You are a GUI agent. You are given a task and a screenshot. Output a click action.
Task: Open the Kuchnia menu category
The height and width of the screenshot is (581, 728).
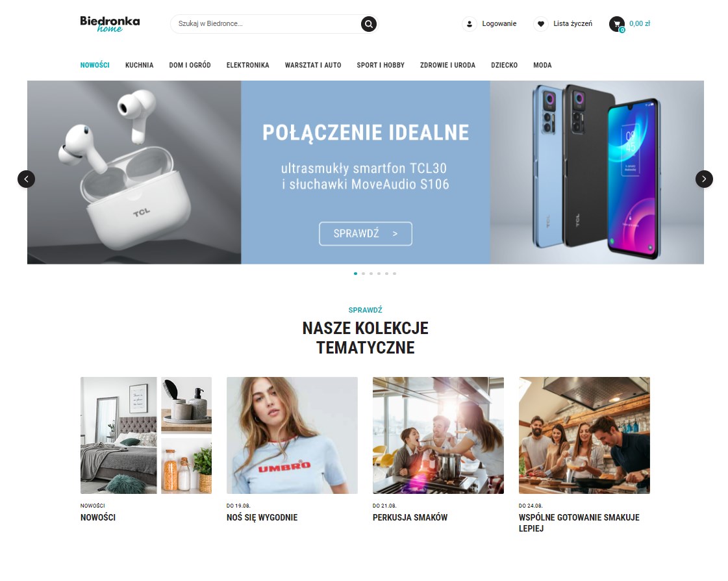pyautogui.click(x=139, y=65)
